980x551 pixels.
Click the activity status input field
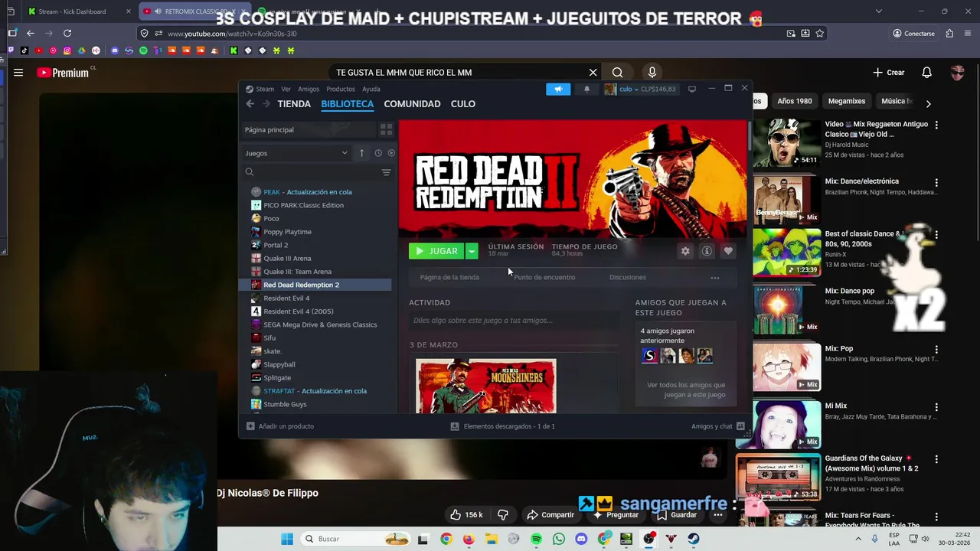coord(513,321)
